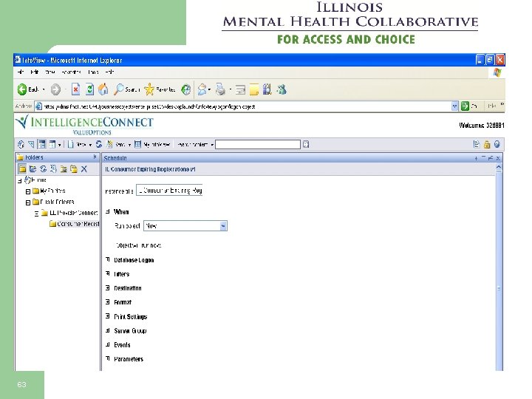Refresh InfoView using the toolbar refresh icon
Screen dimensions: 532x399
click(99, 145)
